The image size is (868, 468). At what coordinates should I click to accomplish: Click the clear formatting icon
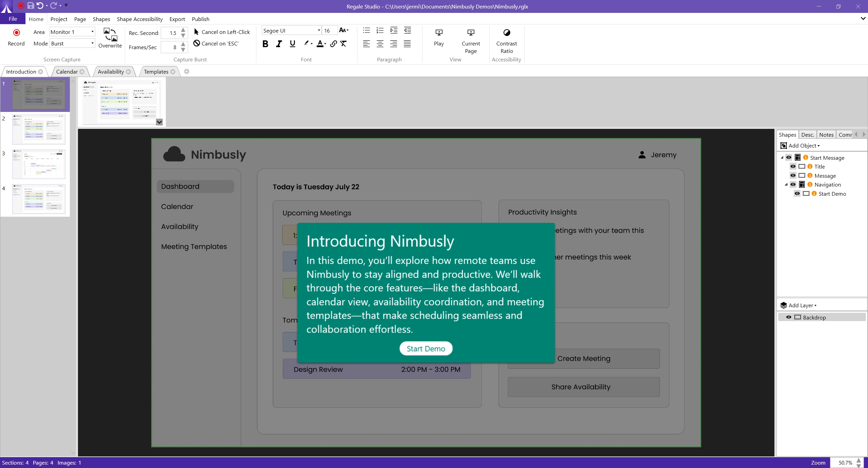click(343, 44)
